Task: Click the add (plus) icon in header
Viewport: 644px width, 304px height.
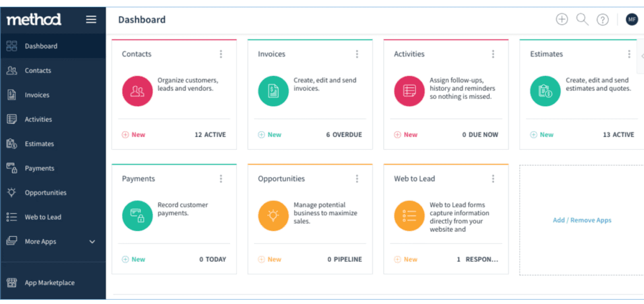Action: 562,19
